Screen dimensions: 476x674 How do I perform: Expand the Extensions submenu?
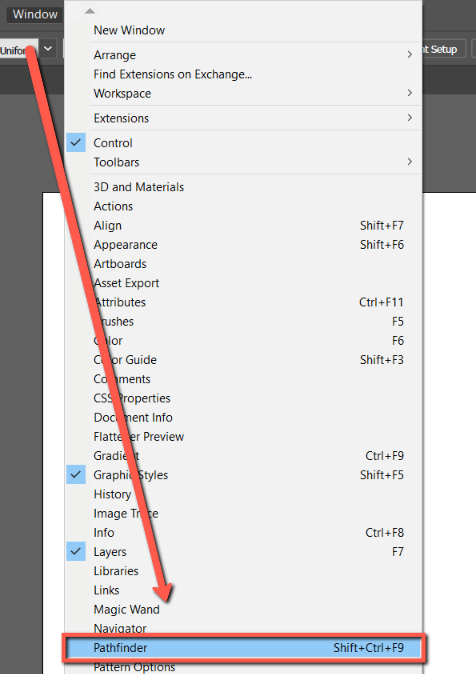[x=243, y=118]
